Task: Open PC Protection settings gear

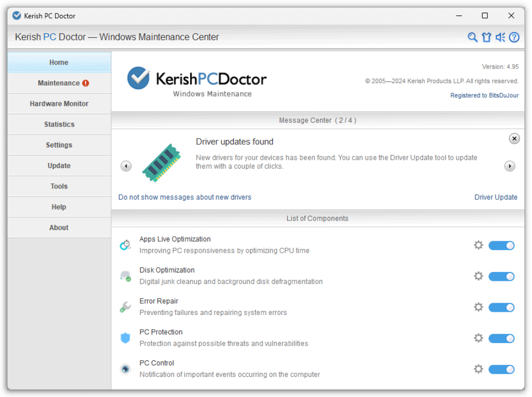Action: pyautogui.click(x=478, y=338)
